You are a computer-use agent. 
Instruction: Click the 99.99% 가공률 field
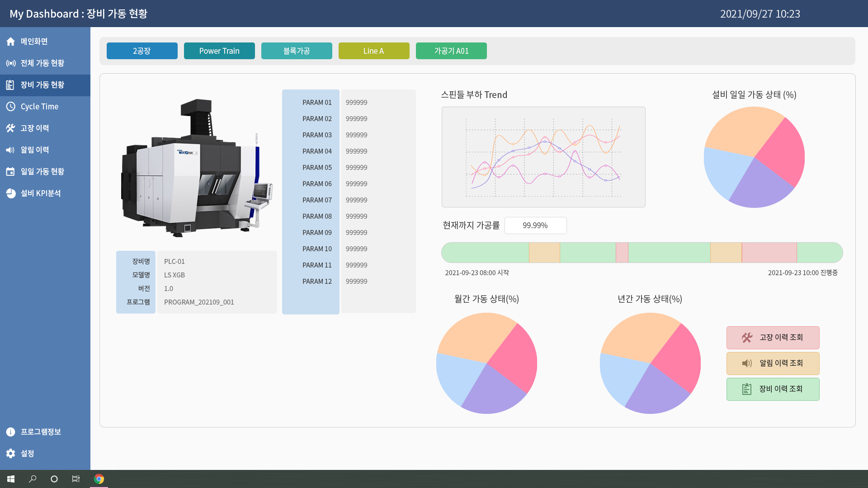[x=535, y=225]
